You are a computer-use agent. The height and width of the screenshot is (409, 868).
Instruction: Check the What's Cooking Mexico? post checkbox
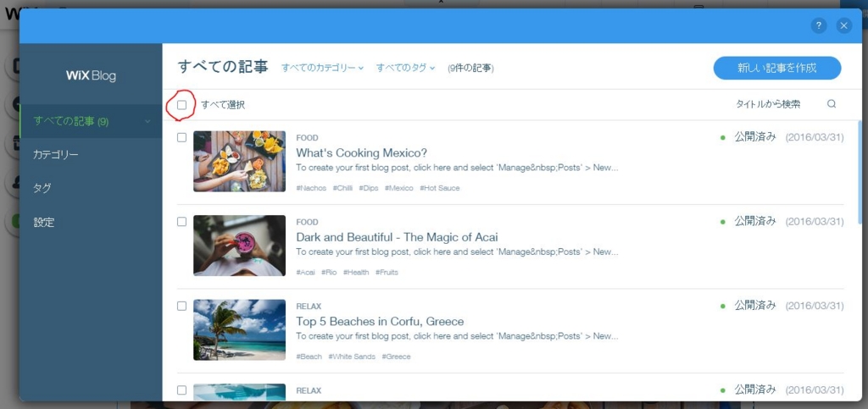click(x=181, y=137)
